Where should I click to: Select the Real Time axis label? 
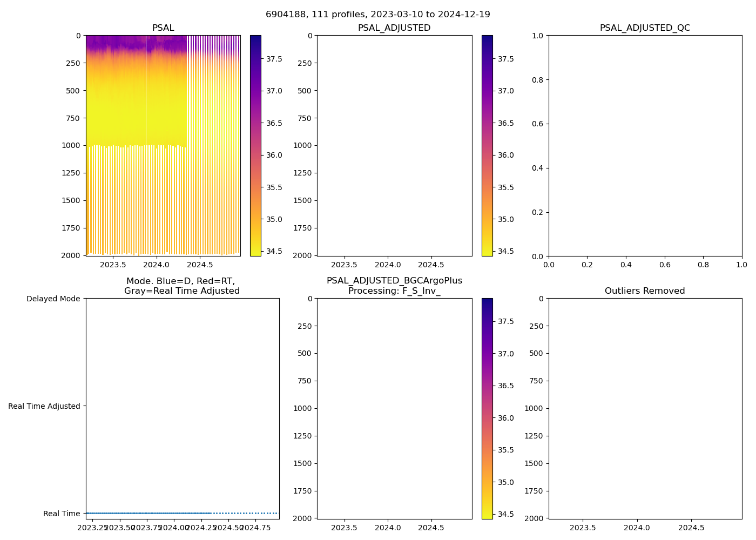[x=62, y=514]
